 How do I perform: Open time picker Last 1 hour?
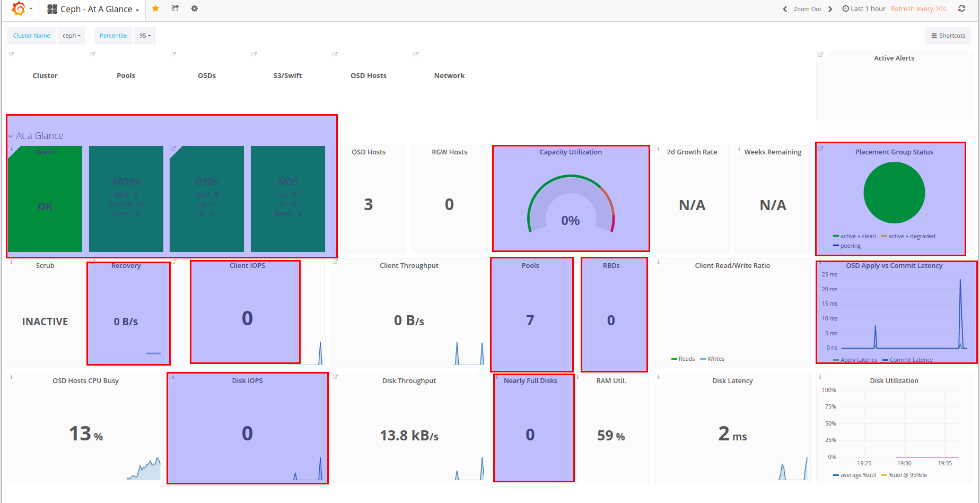(864, 8)
